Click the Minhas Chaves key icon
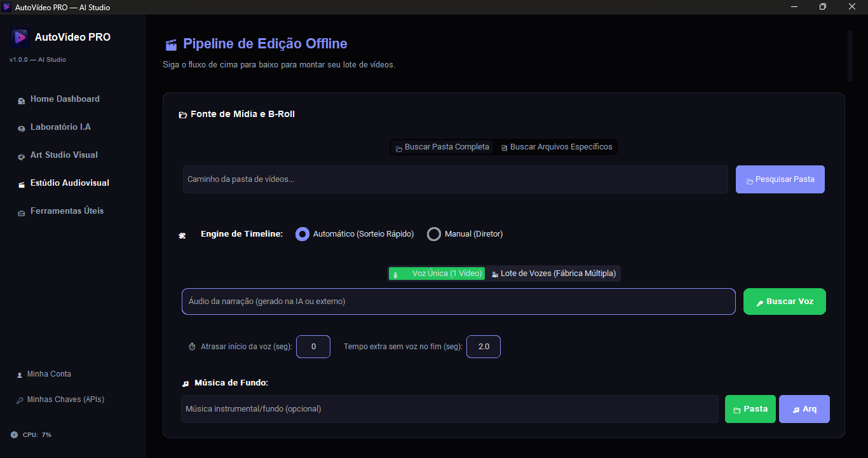 point(20,400)
